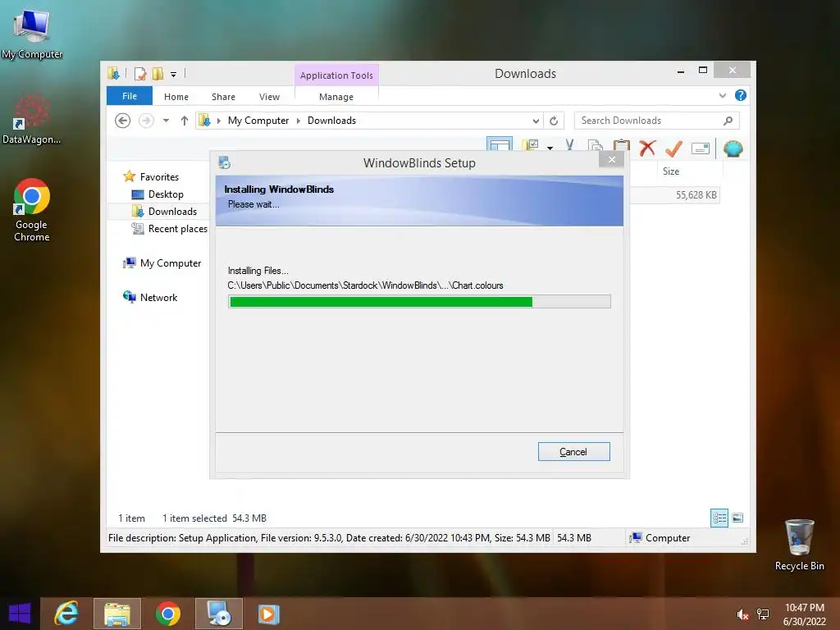Viewport: 840px width, 630px height.
Task: Click the forward navigation arrow
Action: [x=146, y=121]
